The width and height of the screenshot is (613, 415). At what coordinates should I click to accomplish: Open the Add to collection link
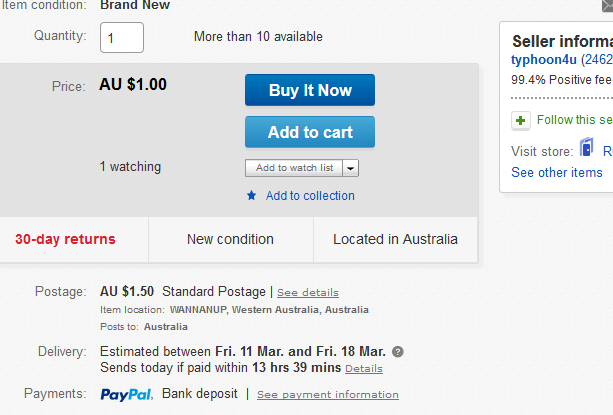point(310,195)
